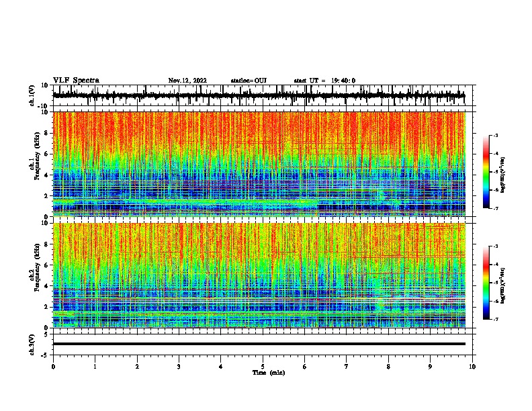The image size is (532, 411).
Task: Click time axis tick label "3"
Action: pos(179,367)
